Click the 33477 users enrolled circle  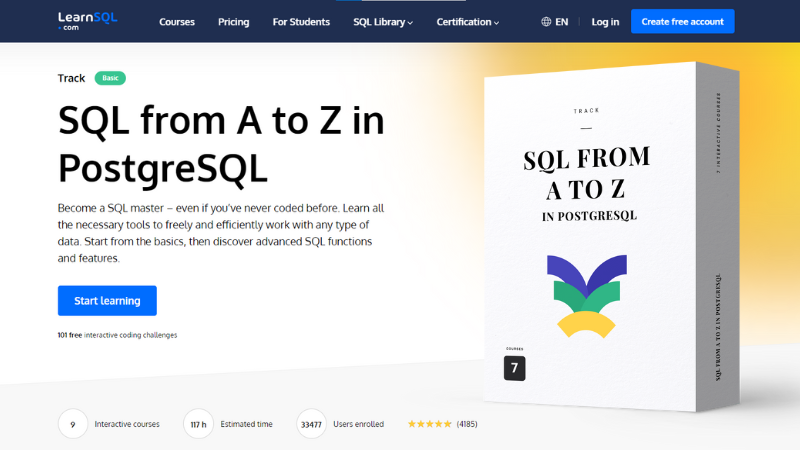(x=311, y=424)
